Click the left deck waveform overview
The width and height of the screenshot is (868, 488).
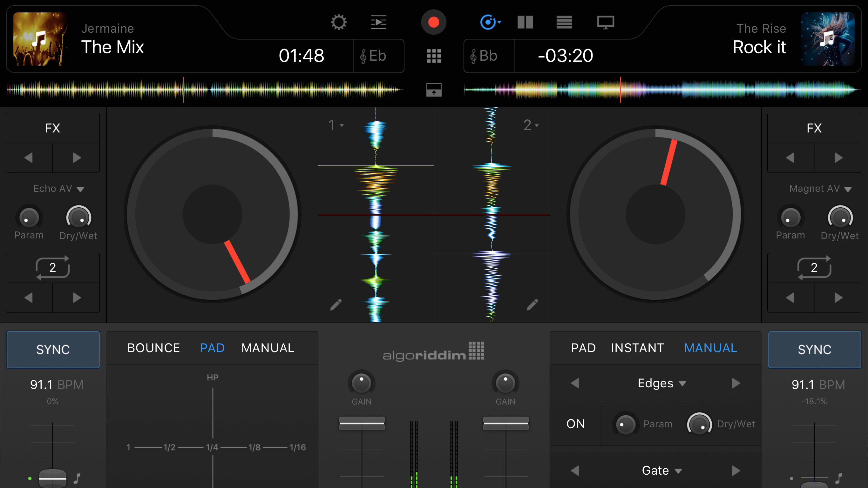[205, 90]
